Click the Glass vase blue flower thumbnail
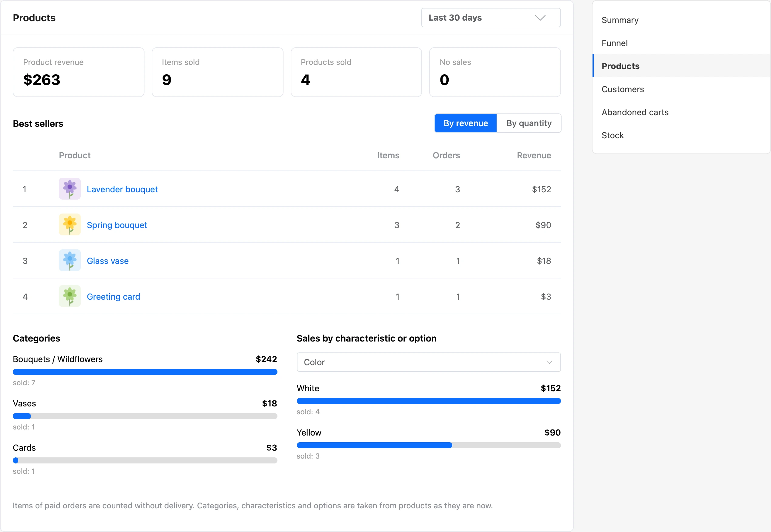This screenshot has width=771, height=532. [x=70, y=260]
